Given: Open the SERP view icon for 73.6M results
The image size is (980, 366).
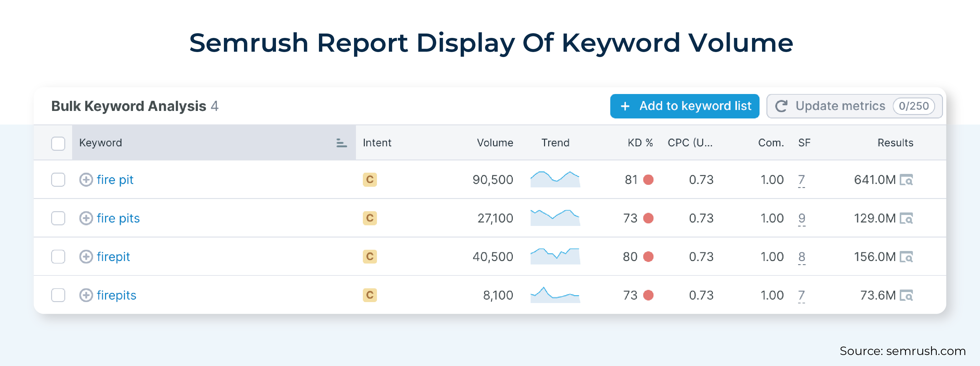Looking at the screenshot, I should (x=906, y=295).
